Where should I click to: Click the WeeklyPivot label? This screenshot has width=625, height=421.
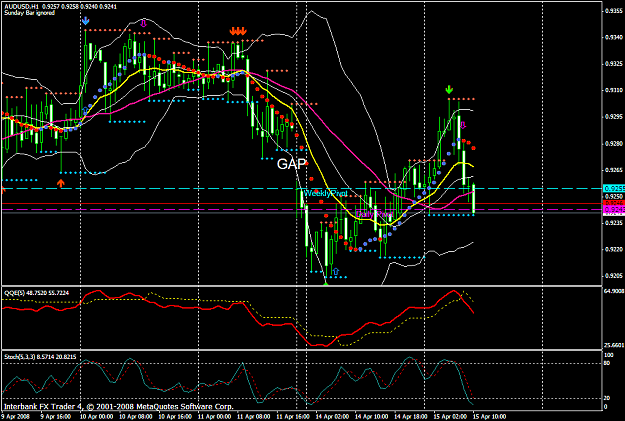(x=325, y=193)
